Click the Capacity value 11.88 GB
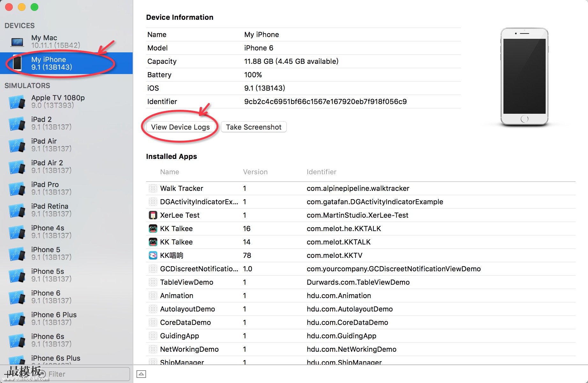The height and width of the screenshot is (383, 588). tap(291, 61)
